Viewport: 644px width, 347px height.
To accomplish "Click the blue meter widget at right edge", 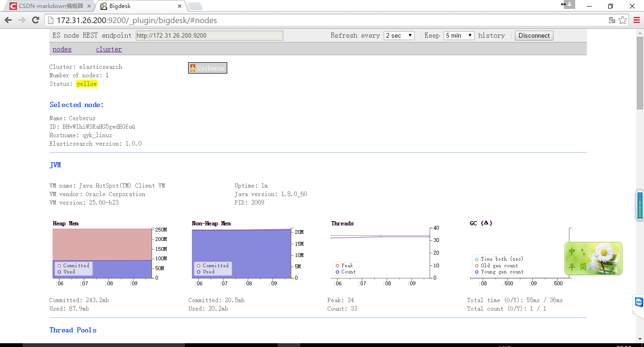I will pyautogui.click(x=640, y=205).
